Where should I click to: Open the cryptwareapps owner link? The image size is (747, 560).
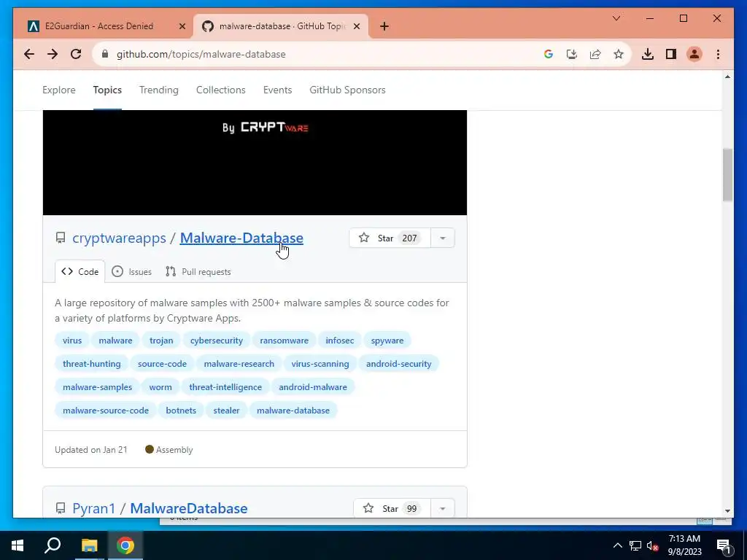pos(119,238)
